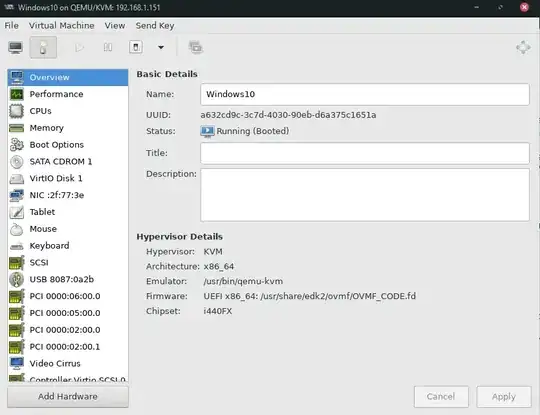Image resolution: width=540 pixels, height=415 pixels.
Task: Select USB 8087:0a2b device
Action: [x=68, y=280]
